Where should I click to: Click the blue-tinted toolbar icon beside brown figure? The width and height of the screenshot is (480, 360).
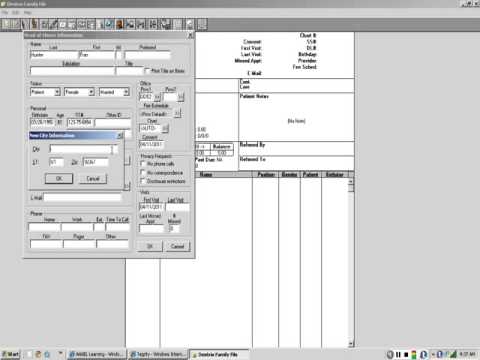click(110, 24)
